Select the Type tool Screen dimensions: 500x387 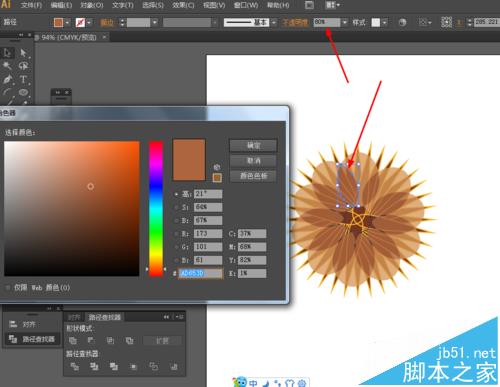pos(23,79)
